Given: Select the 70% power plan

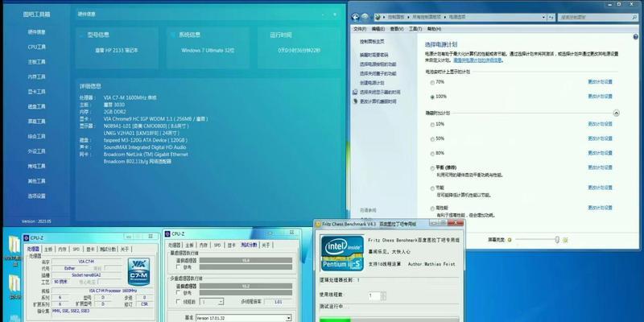Looking at the screenshot, I should click(x=432, y=83).
